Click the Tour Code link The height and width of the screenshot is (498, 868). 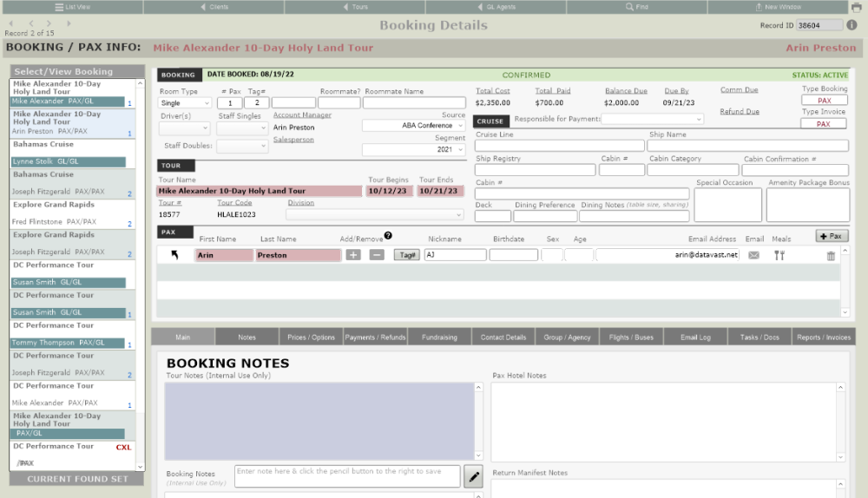pyautogui.click(x=234, y=203)
